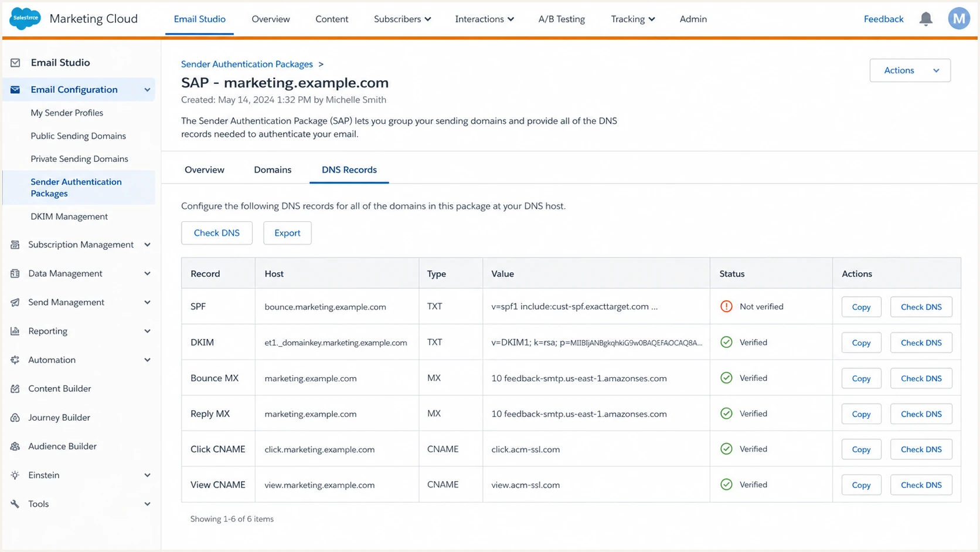Check DNS for View CNAME record
This screenshot has width=980, height=552.
921,485
